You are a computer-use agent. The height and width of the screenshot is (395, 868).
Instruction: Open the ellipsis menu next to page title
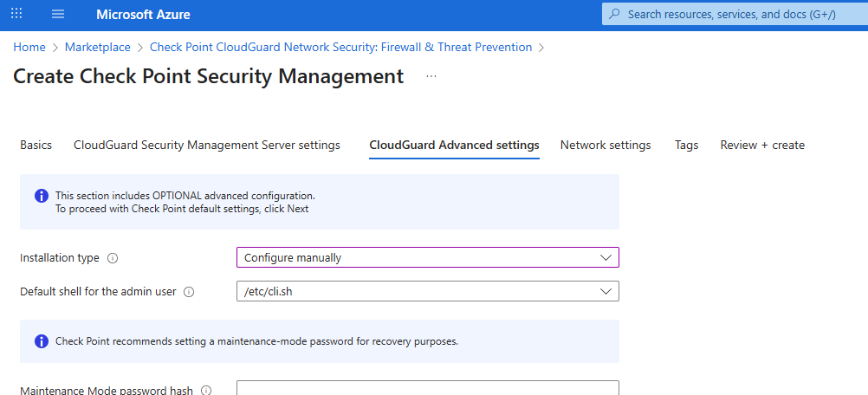click(431, 76)
